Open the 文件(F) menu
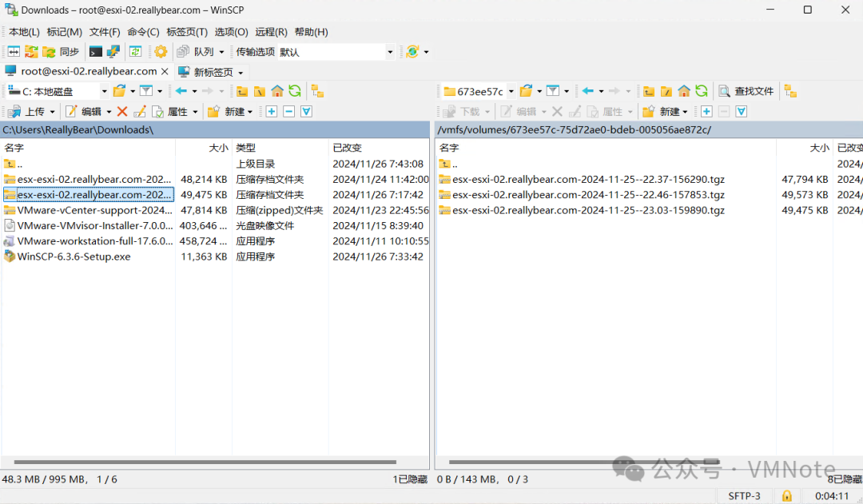This screenshot has width=863, height=504. pyautogui.click(x=105, y=32)
